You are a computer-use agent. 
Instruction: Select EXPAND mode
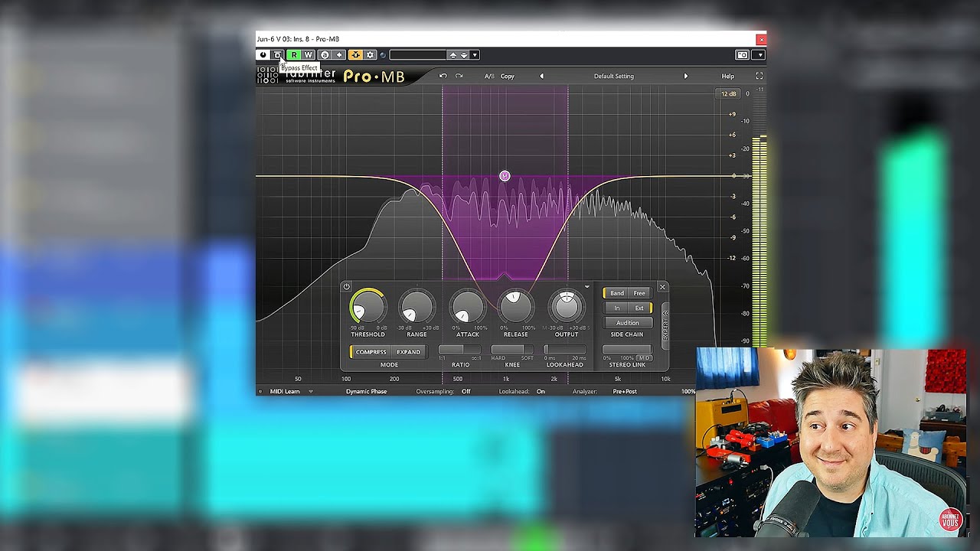coord(408,352)
